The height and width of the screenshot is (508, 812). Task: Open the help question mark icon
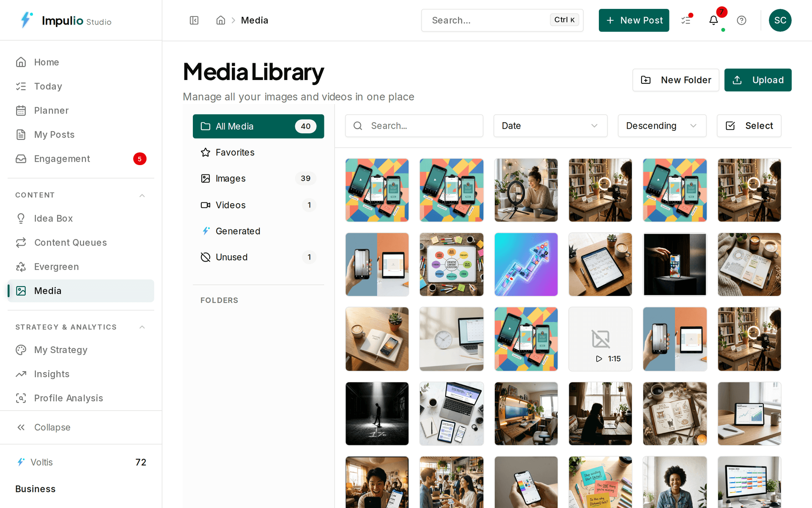(741, 20)
